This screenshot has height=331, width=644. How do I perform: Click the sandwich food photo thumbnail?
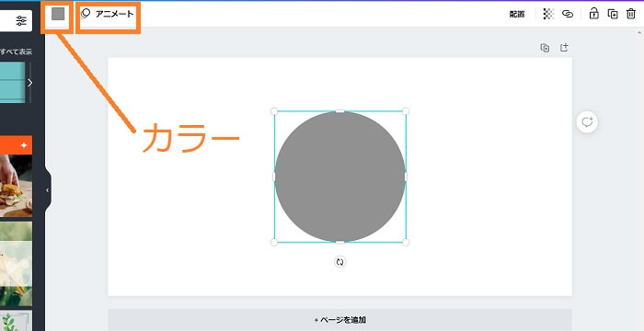16,186
